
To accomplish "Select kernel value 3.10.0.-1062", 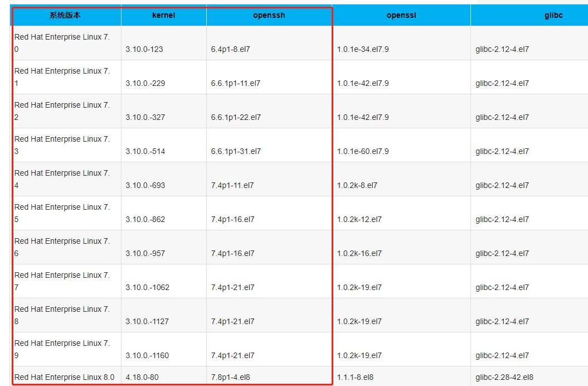I will (x=147, y=288).
